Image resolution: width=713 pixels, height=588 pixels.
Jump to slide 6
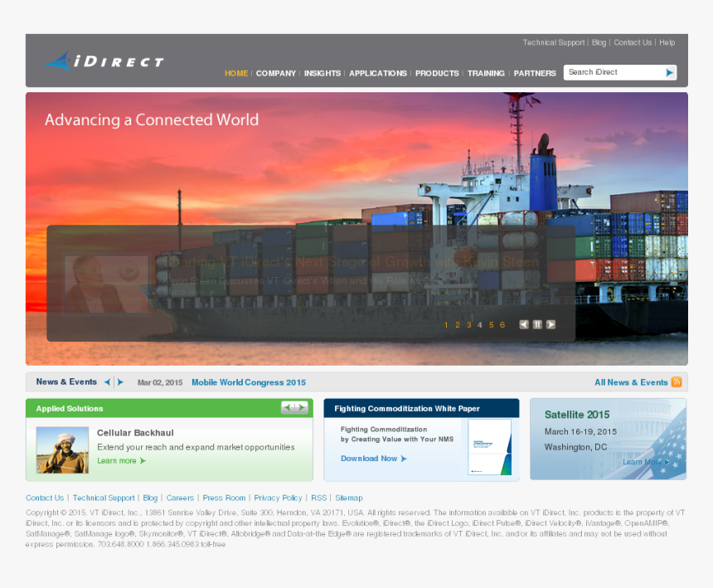[502, 325]
